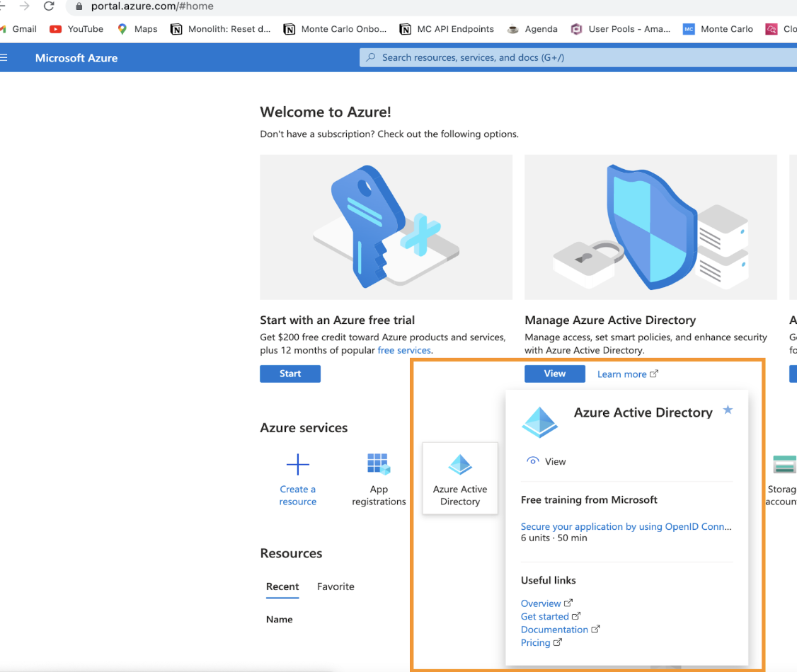Open the Azure portal hamburger menu

(x=4, y=58)
